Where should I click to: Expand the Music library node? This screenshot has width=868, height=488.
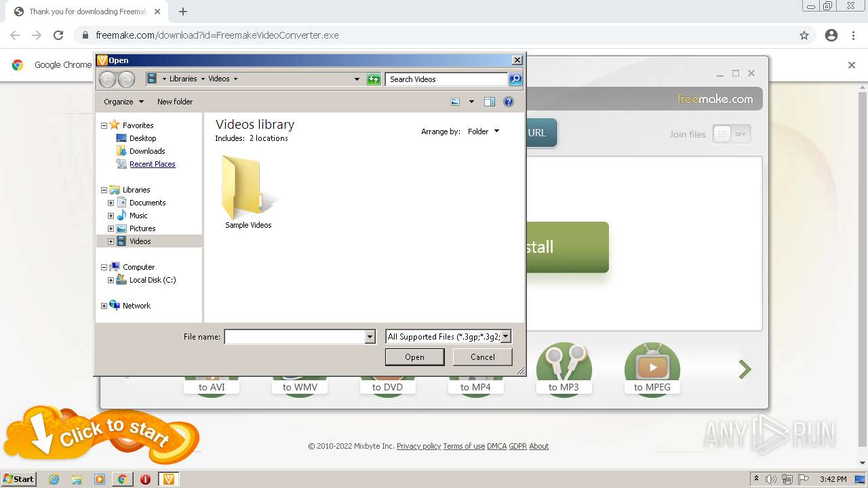click(111, 216)
